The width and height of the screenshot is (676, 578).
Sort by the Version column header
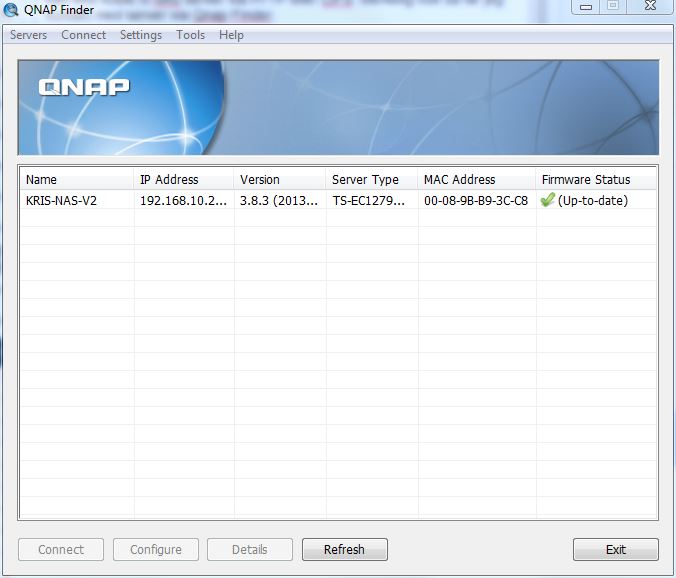(x=280, y=179)
